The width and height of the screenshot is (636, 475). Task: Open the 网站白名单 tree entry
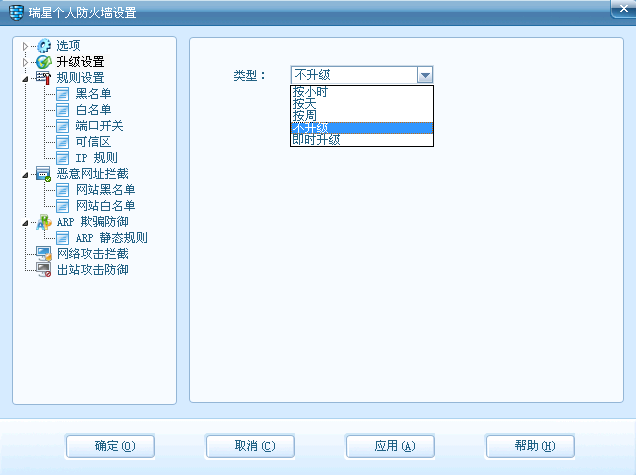105,206
